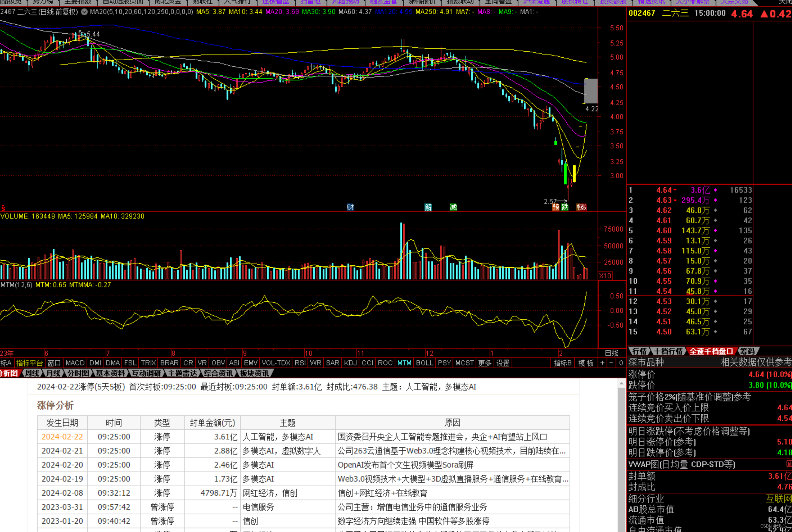Switch to the 主题雷达 tab
The width and height of the screenshot is (792, 532).
[x=182, y=373]
